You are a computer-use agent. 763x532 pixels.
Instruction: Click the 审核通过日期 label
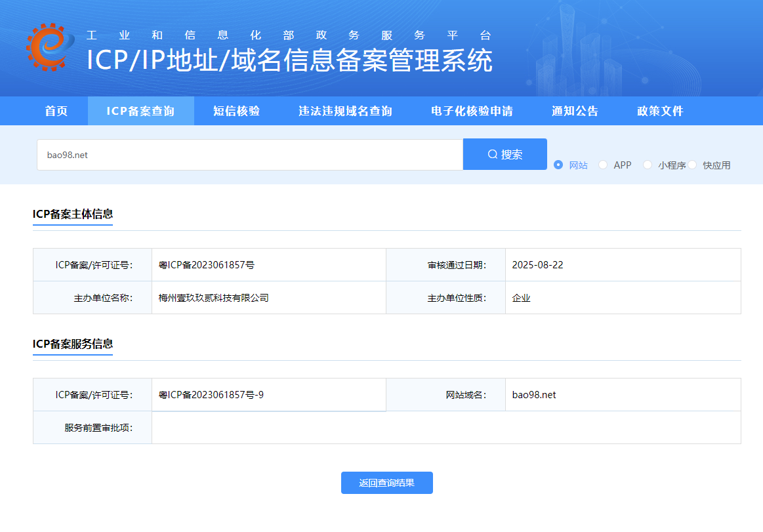click(x=457, y=265)
